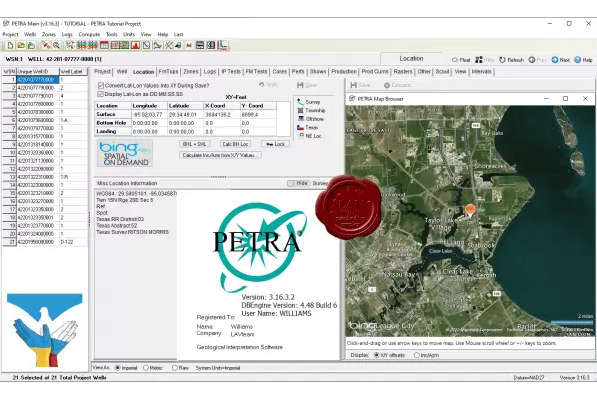Screen dimensions: 597x402
Task: Click the Float option icon
Action: (x=455, y=60)
